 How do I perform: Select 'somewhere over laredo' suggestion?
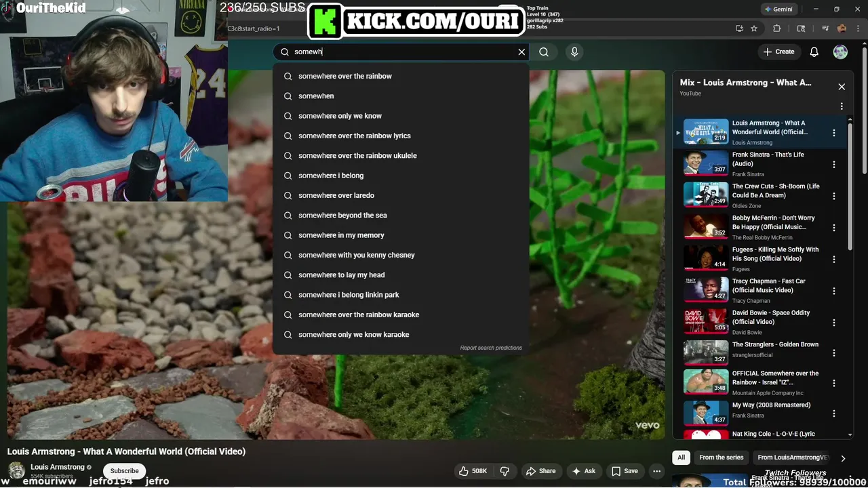click(x=401, y=195)
